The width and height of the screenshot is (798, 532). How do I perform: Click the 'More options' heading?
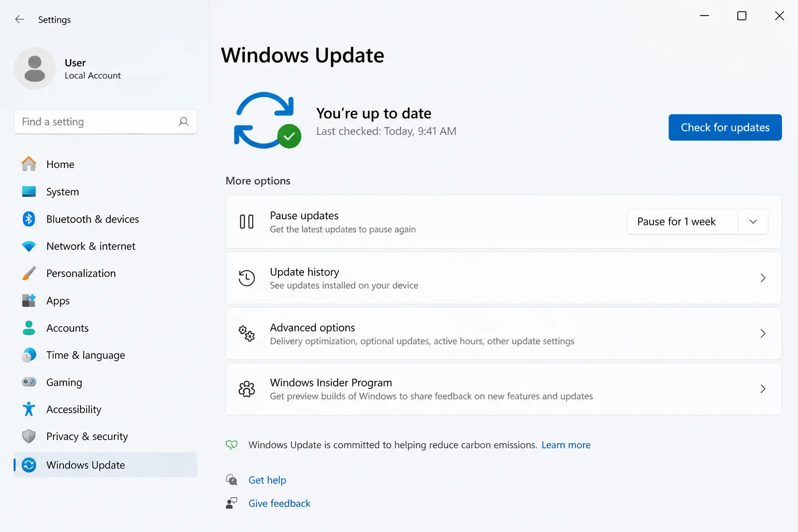coord(258,181)
